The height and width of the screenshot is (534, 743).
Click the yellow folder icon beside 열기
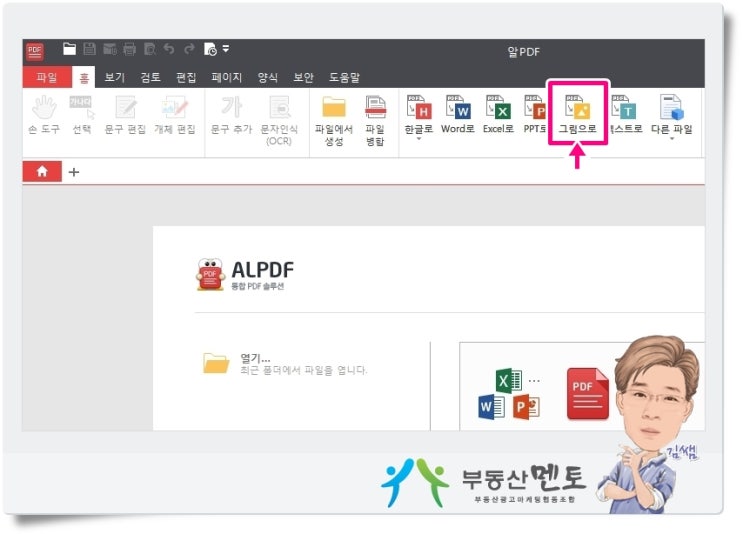(x=216, y=363)
